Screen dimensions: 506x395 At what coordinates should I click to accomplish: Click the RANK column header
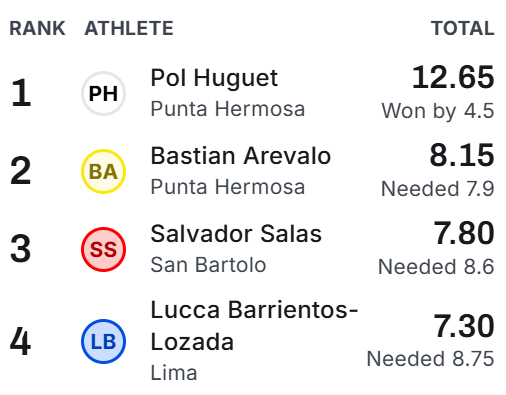(37, 28)
